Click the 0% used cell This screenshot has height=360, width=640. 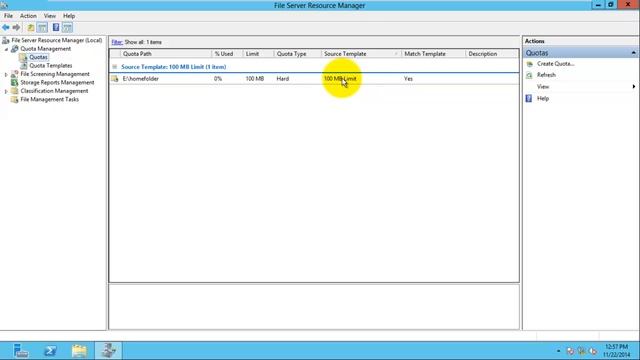coord(218,79)
